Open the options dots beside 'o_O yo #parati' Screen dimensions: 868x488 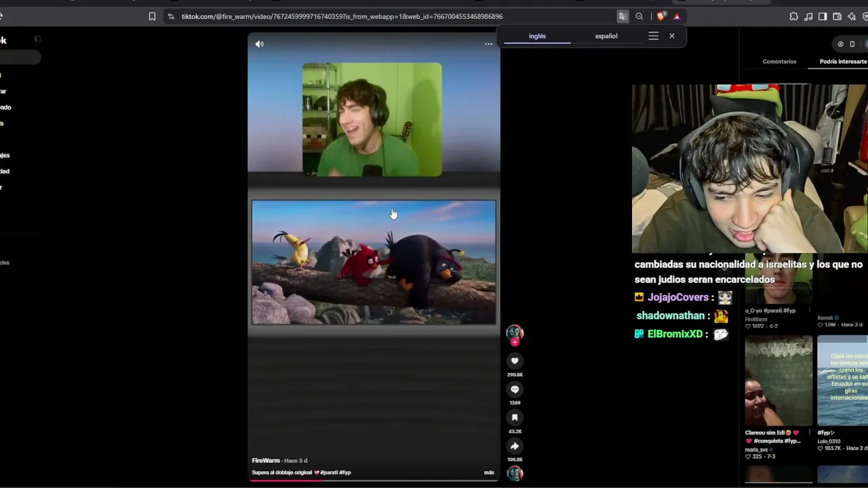[x=809, y=310]
